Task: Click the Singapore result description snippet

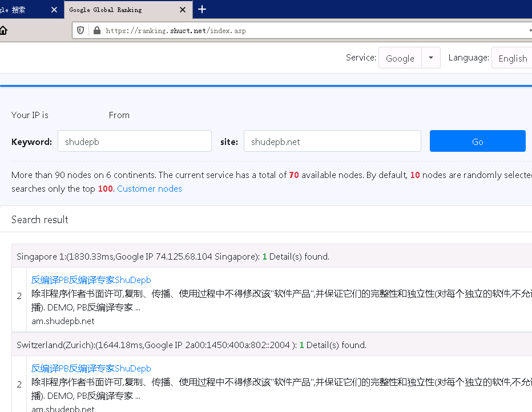Action: [x=281, y=300]
